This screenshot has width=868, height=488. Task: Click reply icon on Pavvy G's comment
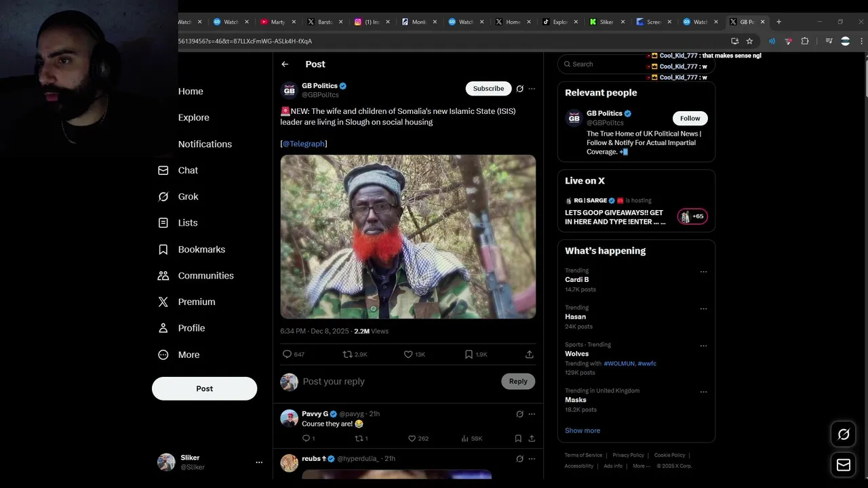(306, 439)
